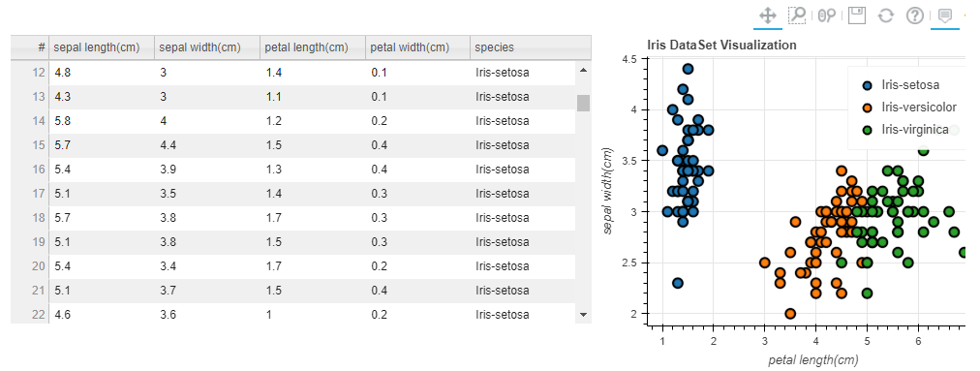Click the table scrollbar up arrow
980x371 pixels.
click(x=583, y=70)
